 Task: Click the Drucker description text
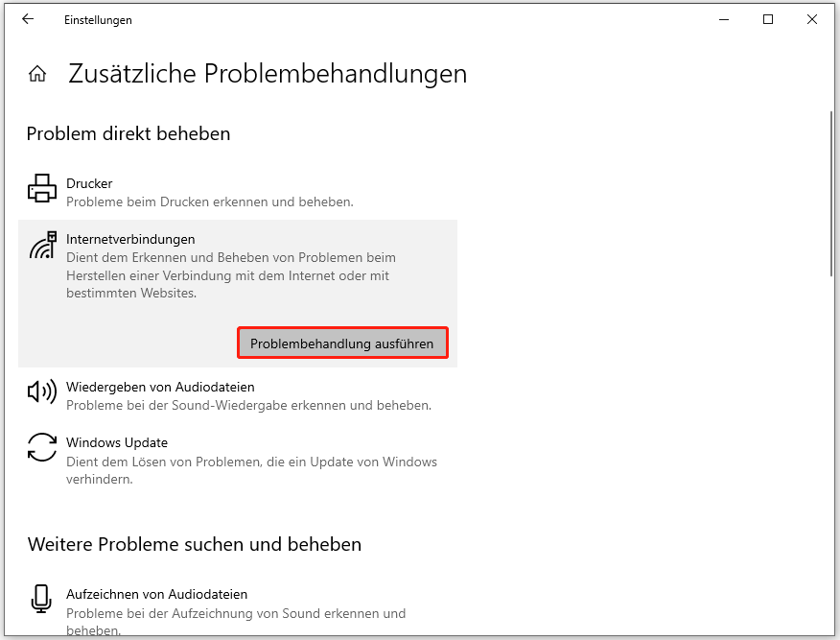click(x=206, y=201)
